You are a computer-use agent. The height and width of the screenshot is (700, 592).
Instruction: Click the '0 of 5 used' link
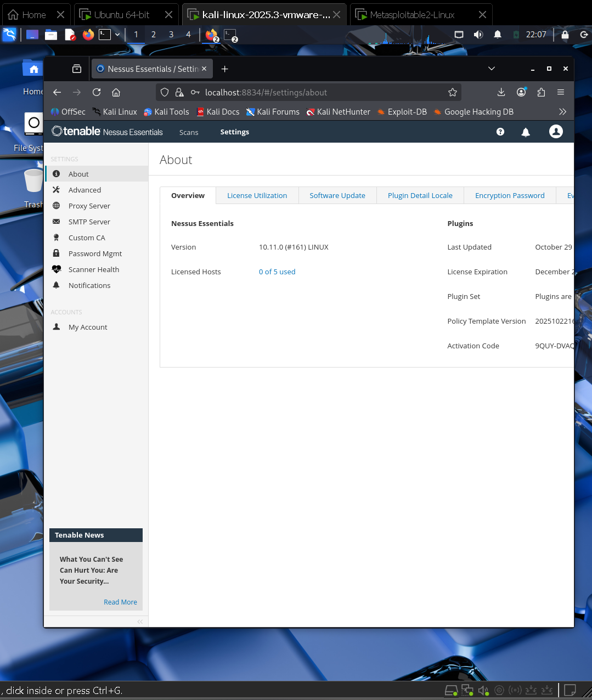(277, 272)
